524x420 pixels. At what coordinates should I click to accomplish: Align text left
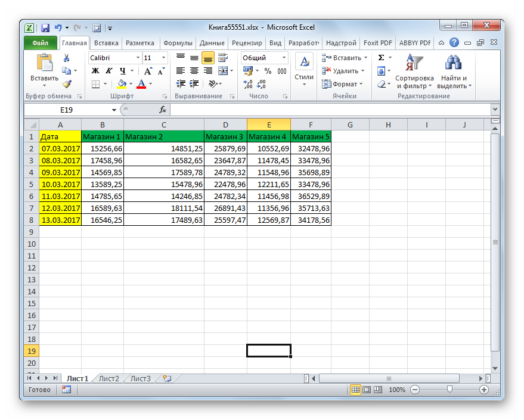point(181,71)
